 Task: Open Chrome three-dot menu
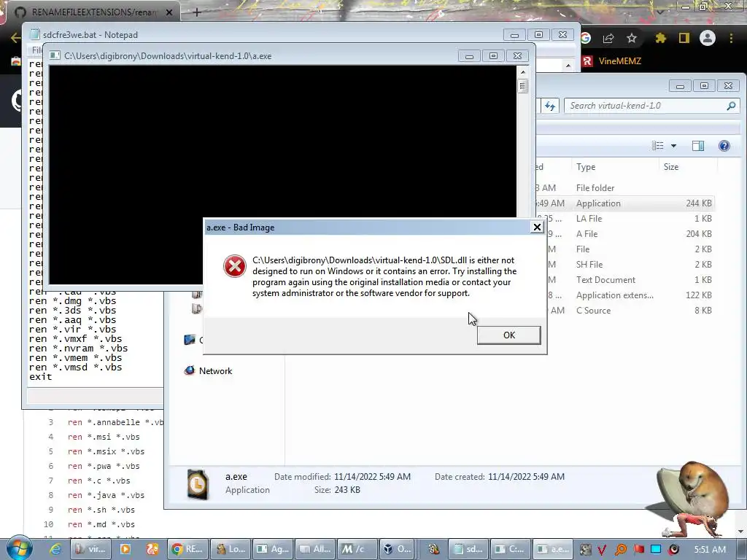click(x=731, y=38)
